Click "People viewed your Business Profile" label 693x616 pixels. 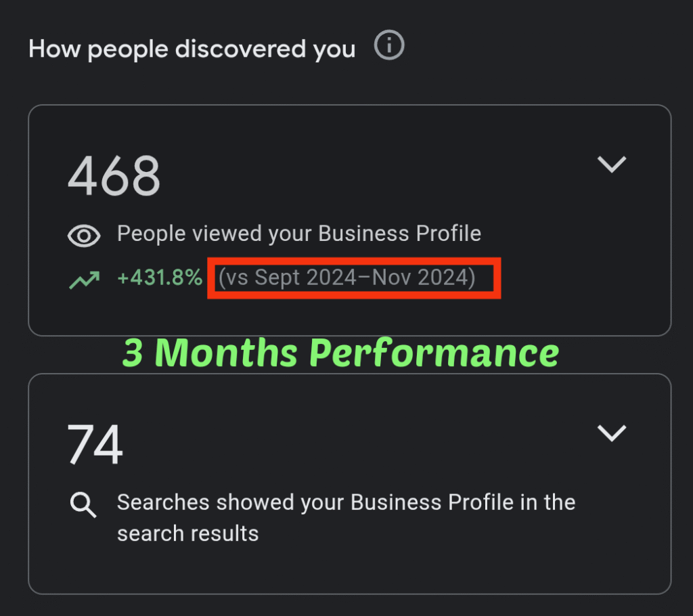pos(298,234)
